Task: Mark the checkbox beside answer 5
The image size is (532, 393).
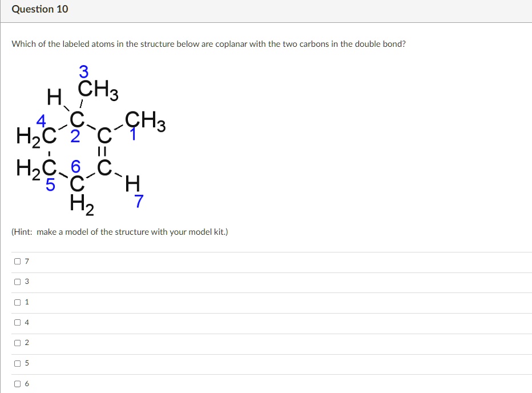Action: (17, 363)
